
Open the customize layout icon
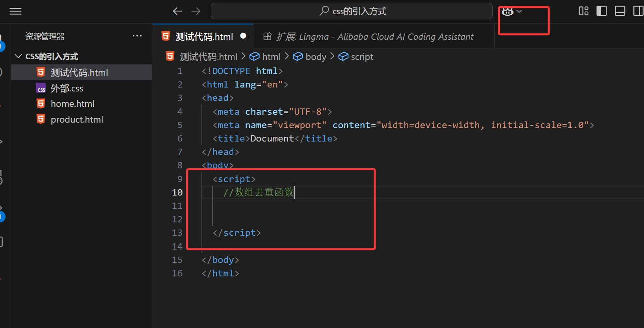(x=583, y=11)
